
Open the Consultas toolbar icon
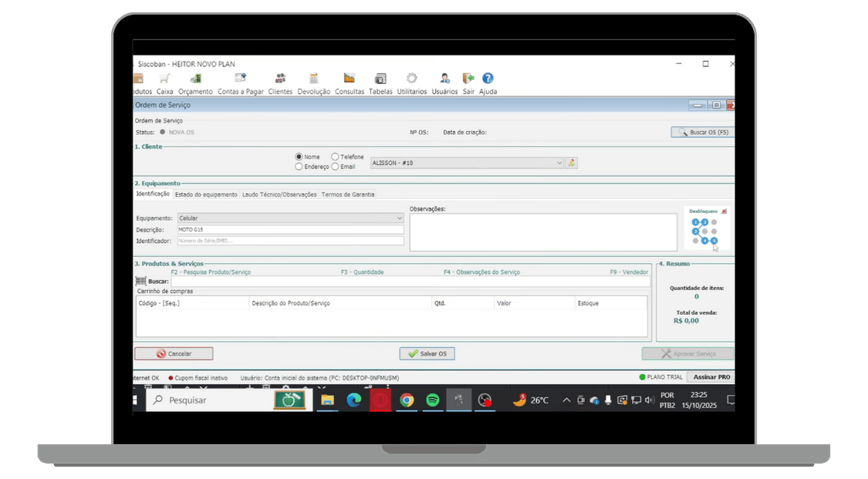point(350,79)
